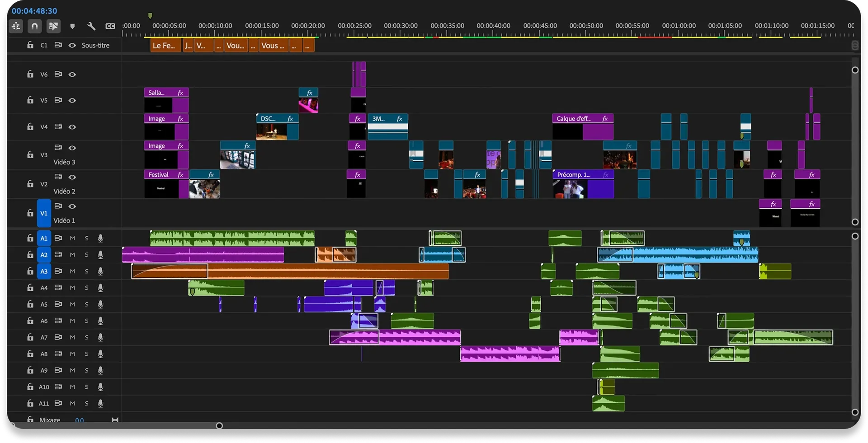Grab the horizontal zoom scrollbar handle
The height and width of the screenshot is (443, 868).
(x=219, y=425)
